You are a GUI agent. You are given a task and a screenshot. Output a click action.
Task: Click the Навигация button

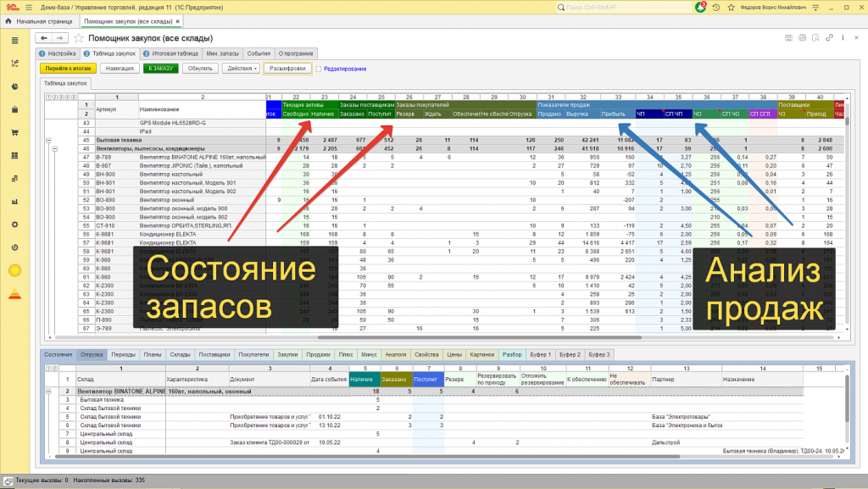pos(120,69)
